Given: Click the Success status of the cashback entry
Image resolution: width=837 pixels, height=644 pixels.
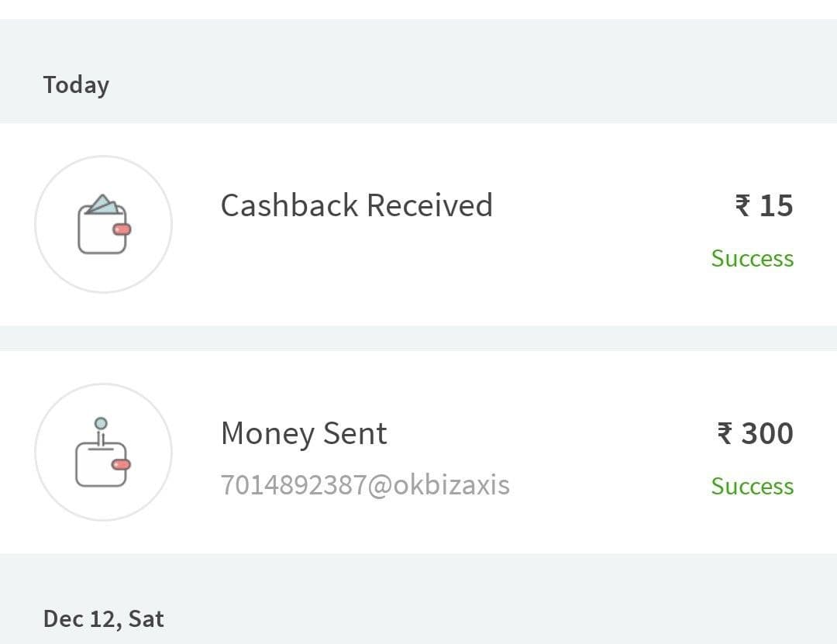Looking at the screenshot, I should (x=752, y=258).
